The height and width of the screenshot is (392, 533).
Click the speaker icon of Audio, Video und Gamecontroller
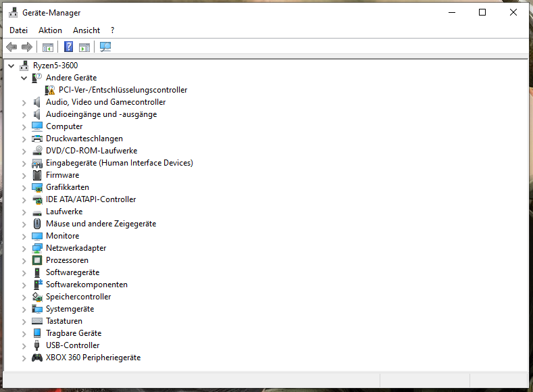coord(36,102)
